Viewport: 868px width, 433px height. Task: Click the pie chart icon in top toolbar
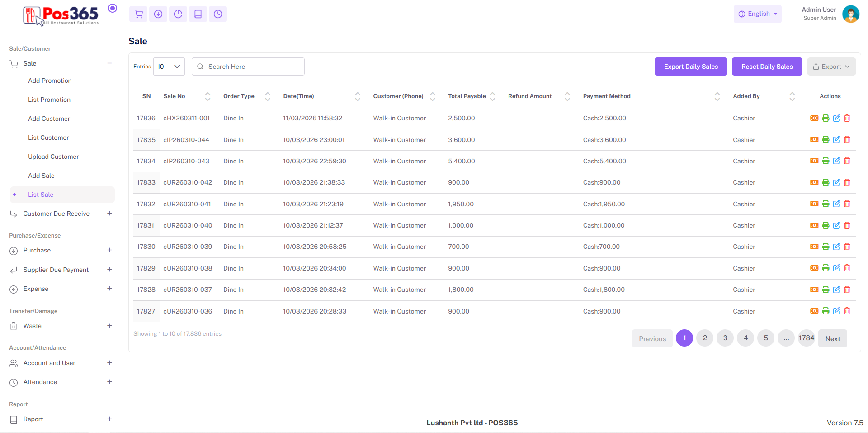point(178,14)
